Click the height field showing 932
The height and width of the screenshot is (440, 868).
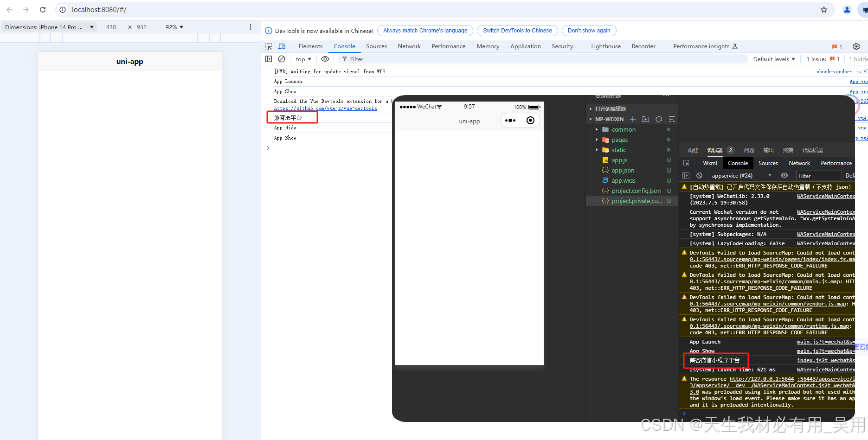pyautogui.click(x=141, y=27)
